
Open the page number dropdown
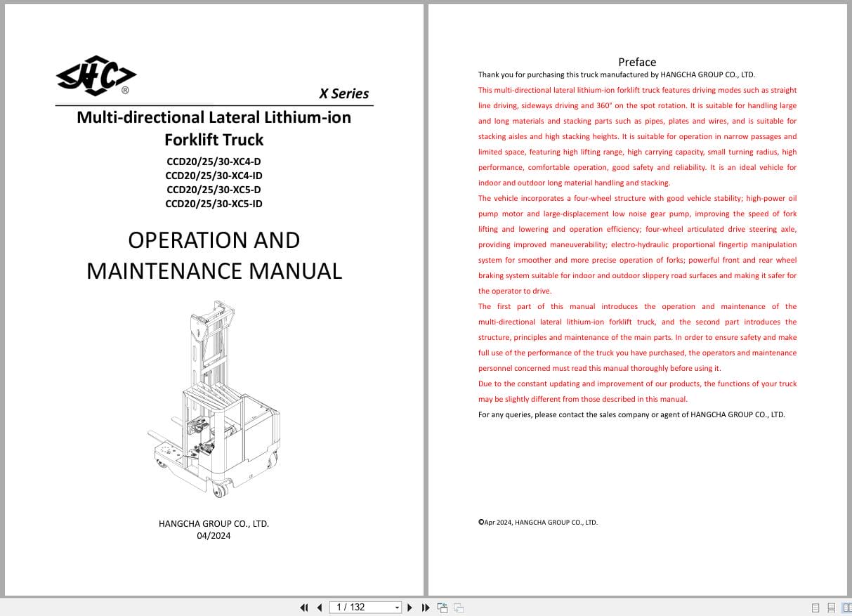[x=395, y=607]
